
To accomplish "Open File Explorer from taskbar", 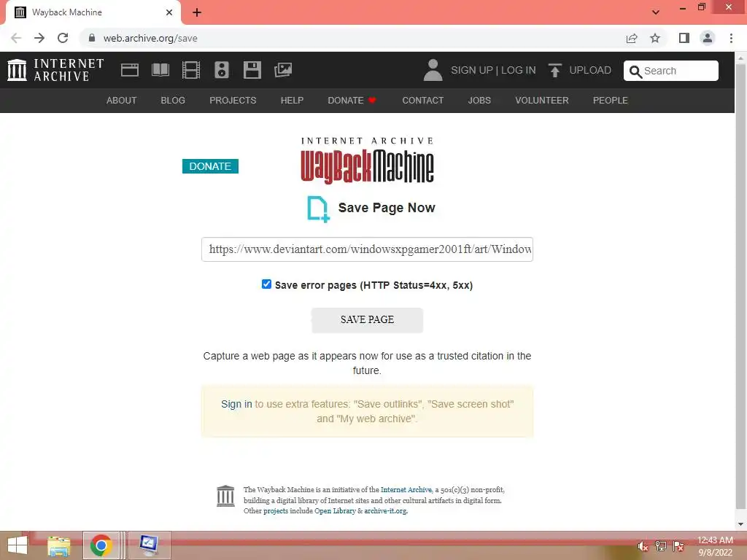I will (59, 545).
